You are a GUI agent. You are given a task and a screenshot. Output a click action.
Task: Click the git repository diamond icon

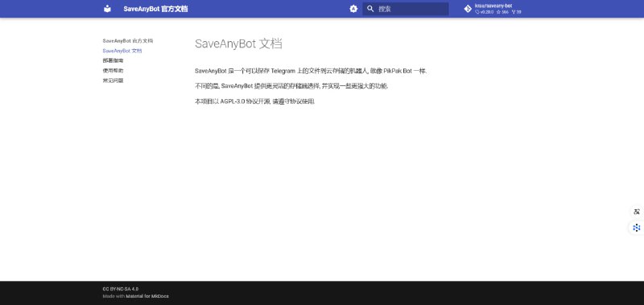[x=468, y=9]
